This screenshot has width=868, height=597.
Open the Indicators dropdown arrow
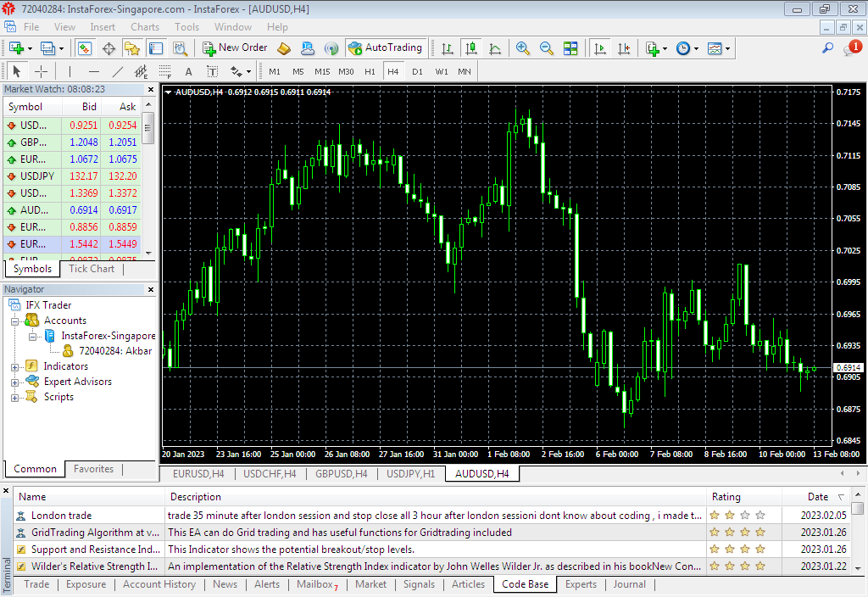tap(665, 48)
